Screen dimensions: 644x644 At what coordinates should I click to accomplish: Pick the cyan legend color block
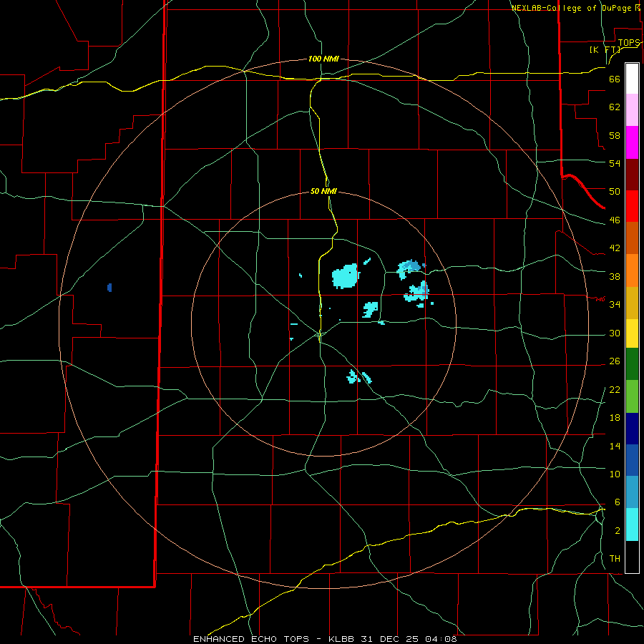point(632,525)
